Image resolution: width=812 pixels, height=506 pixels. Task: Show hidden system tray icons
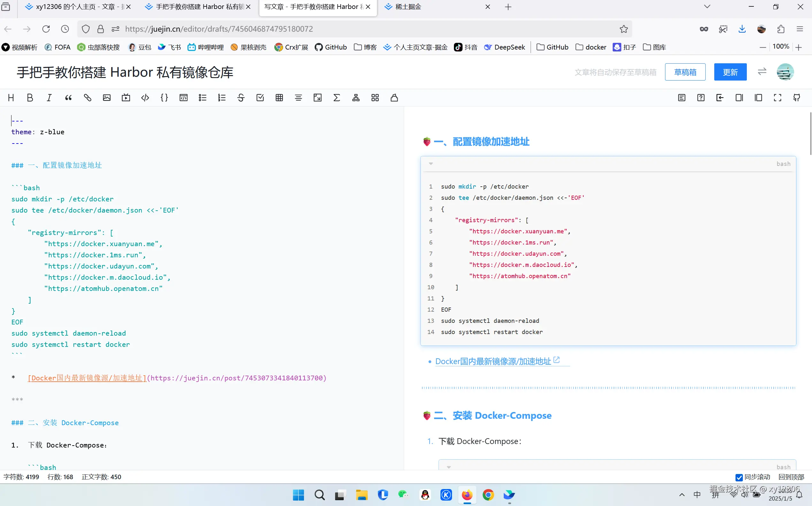point(682,494)
